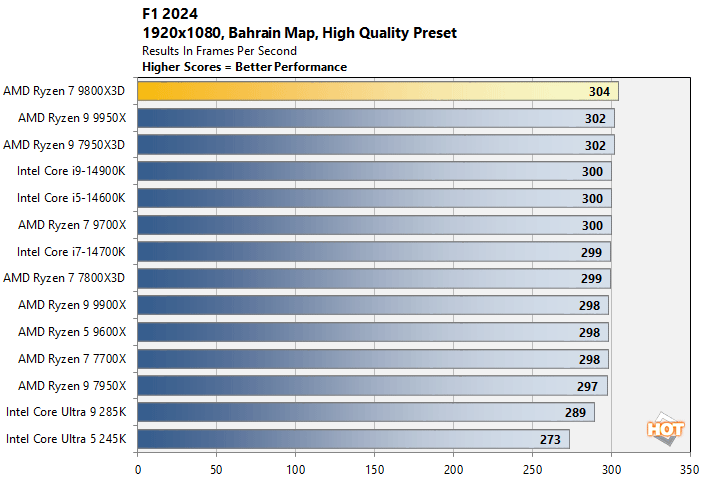
Task: Click the 'Higher Scores = Better Performance' text
Action: (244, 67)
